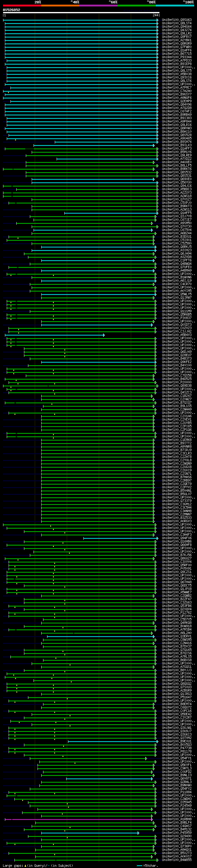This screenshot has width=197, height=868.
Task: Click hit label UniRef100_A7XDZ2
Action: [x=176, y=159]
